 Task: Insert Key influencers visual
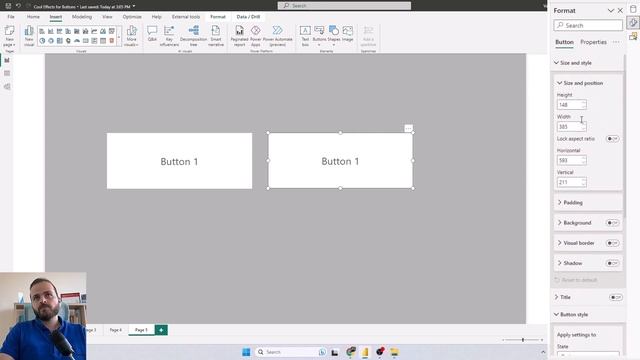coord(169,36)
